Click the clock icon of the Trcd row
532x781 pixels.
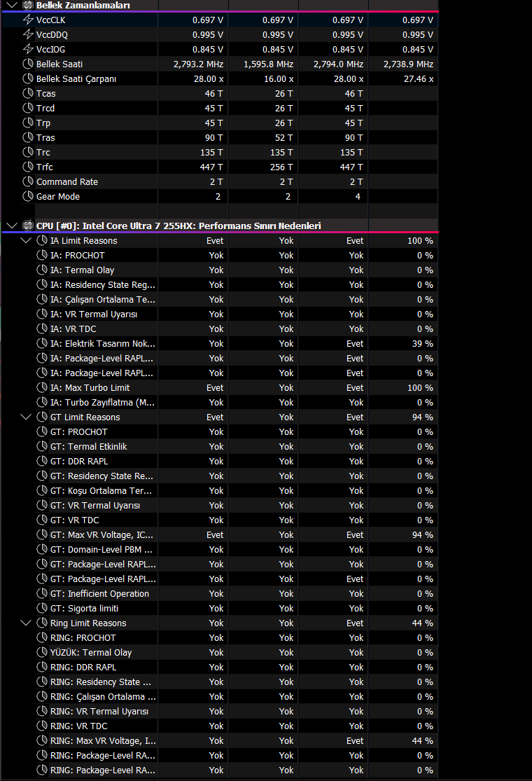28,108
